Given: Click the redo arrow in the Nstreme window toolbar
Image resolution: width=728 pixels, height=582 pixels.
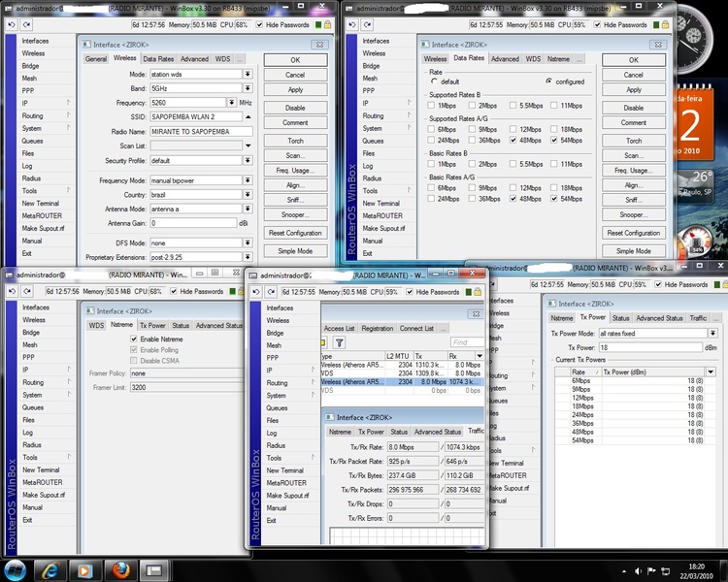Looking at the screenshot, I should (x=27, y=291).
